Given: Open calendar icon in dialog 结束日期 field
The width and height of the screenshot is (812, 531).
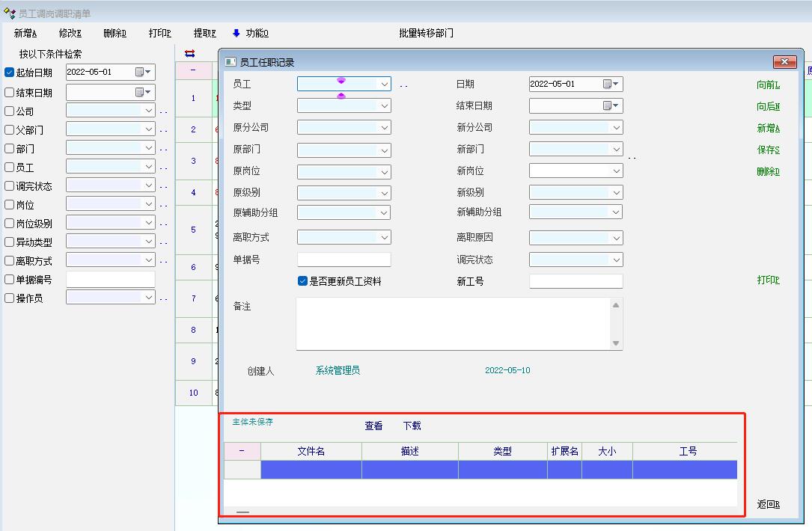Looking at the screenshot, I should tap(608, 106).
